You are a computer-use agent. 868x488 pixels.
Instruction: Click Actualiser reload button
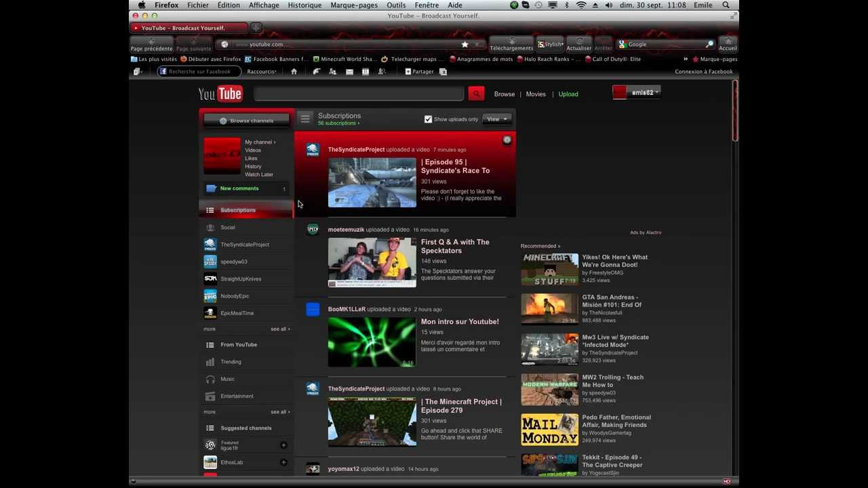(x=578, y=45)
